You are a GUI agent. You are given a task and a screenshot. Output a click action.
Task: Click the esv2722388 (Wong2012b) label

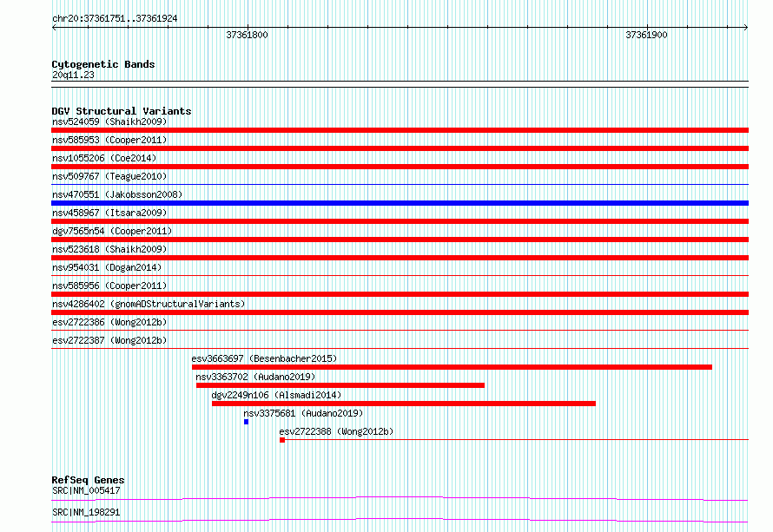point(336,431)
